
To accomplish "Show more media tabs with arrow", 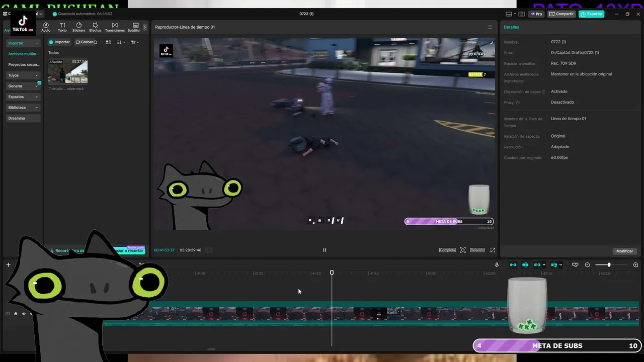I will [x=145, y=27].
